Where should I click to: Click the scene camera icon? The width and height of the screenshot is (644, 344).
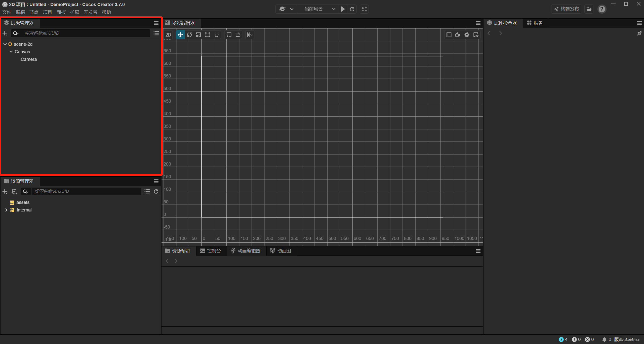458,35
